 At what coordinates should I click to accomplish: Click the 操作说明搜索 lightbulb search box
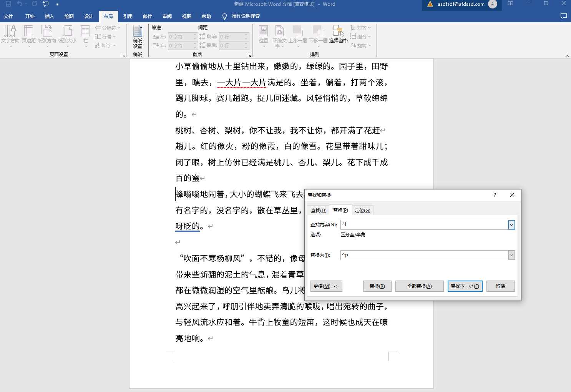(241, 16)
